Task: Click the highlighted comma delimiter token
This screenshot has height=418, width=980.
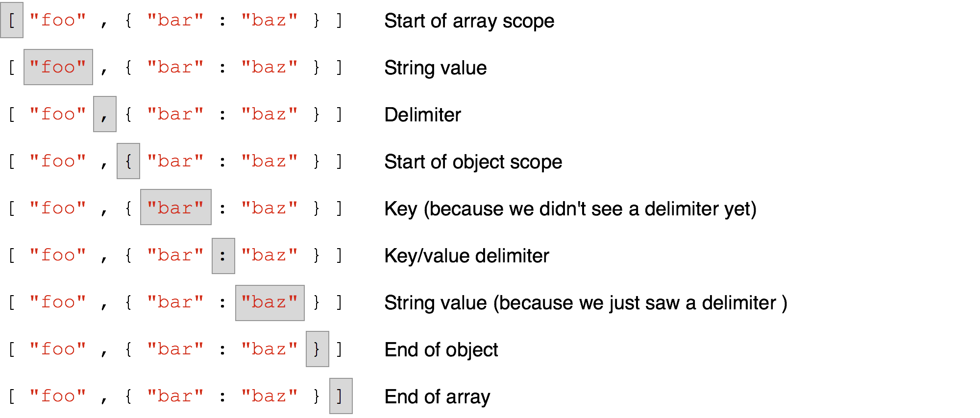Action: coord(104,114)
